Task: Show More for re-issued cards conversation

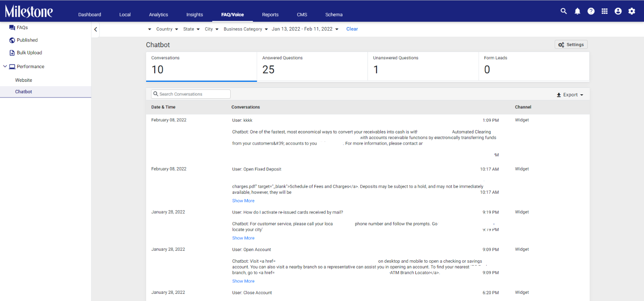Action: [243, 238]
